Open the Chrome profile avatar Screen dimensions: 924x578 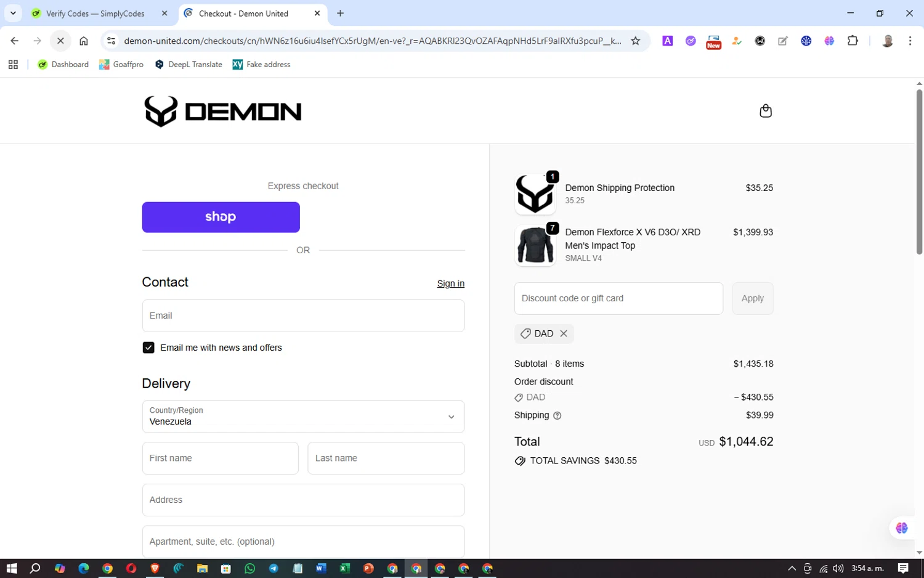[888, 41]
